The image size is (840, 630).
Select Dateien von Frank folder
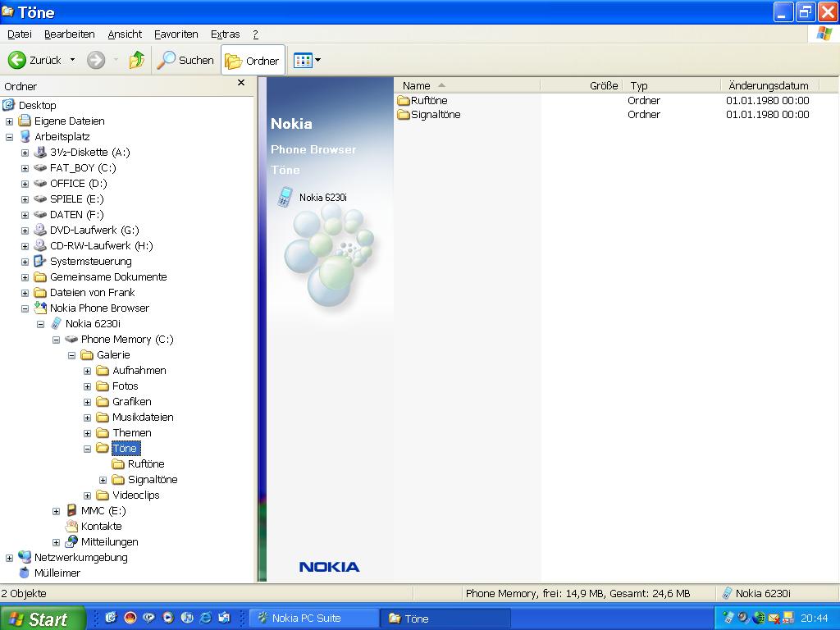pyautogui.click(x=92, y=293)
